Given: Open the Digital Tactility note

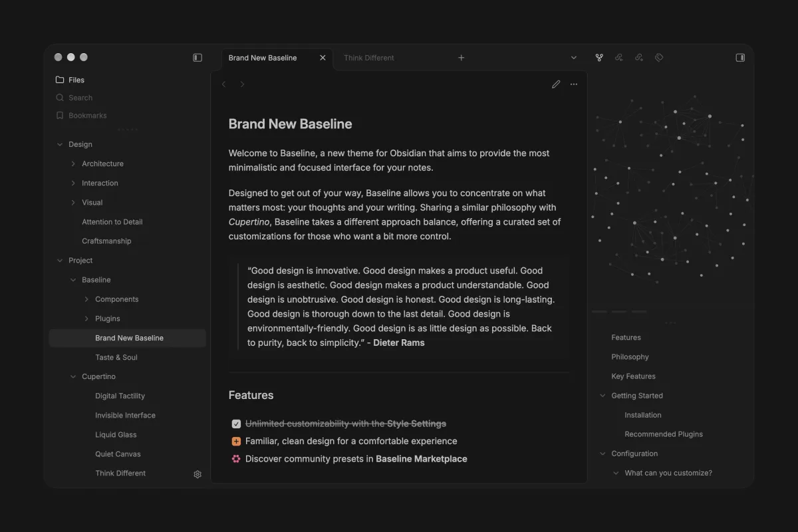Looking at the screenshot, I should coord(120,396).
